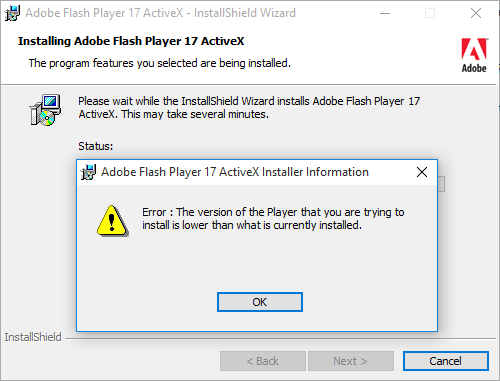Confirm the error with the OK button
This screenshot has height=381, width=500.
(x=260, y=302)
